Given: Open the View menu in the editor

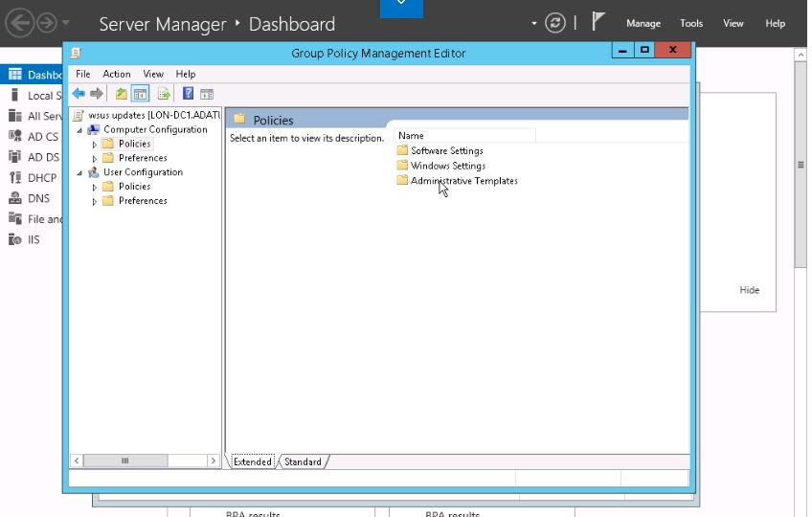Looking at the screenshot, I should (x=153, y=74).
